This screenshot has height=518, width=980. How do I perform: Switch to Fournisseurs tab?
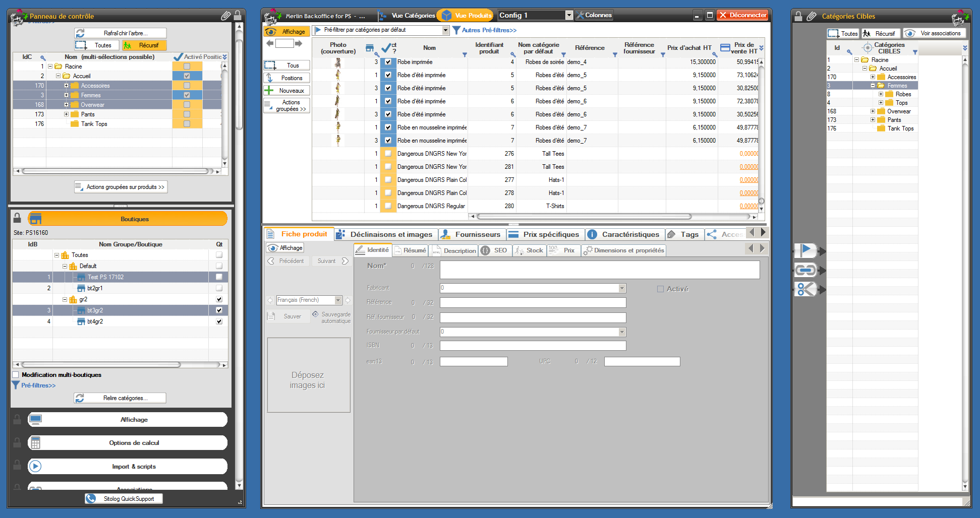click(x=471, y=234)
